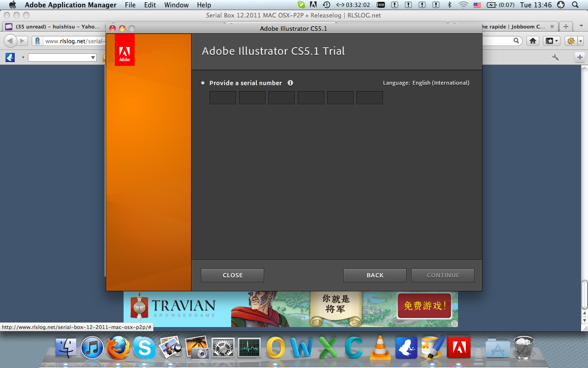
Task: Select the Provide a serial number option
Action: click(x=203, y=83)
